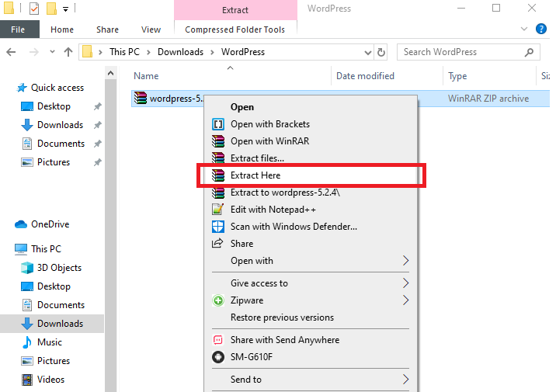556x392 pixels.
Task: Click the Music note icon in sidebar
Action: (x=27, y=342)
